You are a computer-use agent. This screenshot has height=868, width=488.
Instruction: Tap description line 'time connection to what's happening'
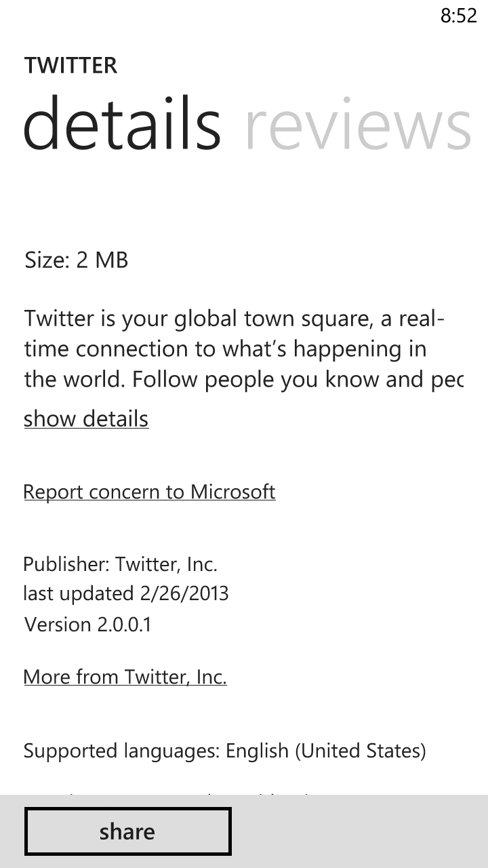click(x=225, y=349)
